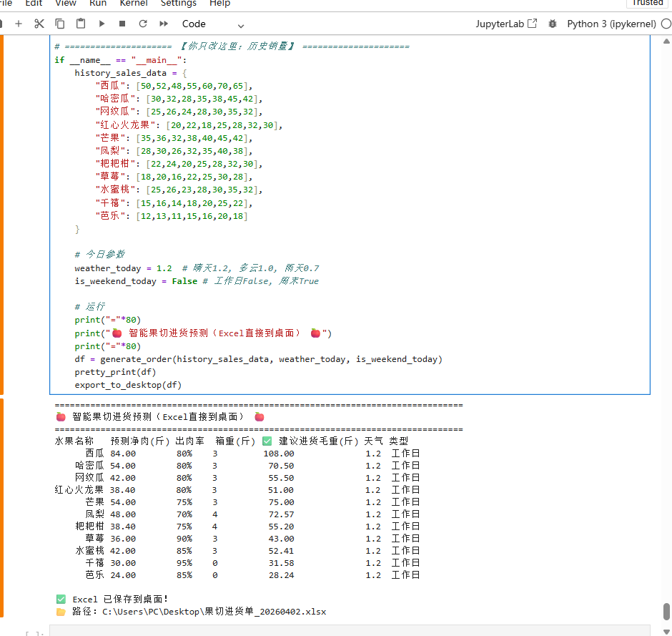Click the vertical scrollbar thumb

(x=666, y=612)
